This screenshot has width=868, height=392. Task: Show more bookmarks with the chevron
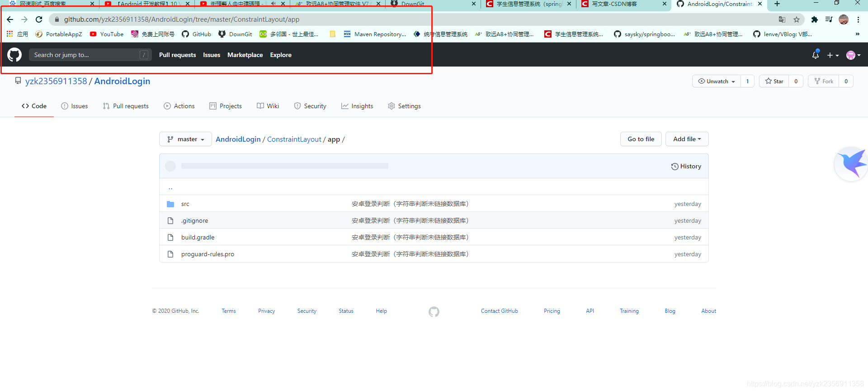point(857,34)
